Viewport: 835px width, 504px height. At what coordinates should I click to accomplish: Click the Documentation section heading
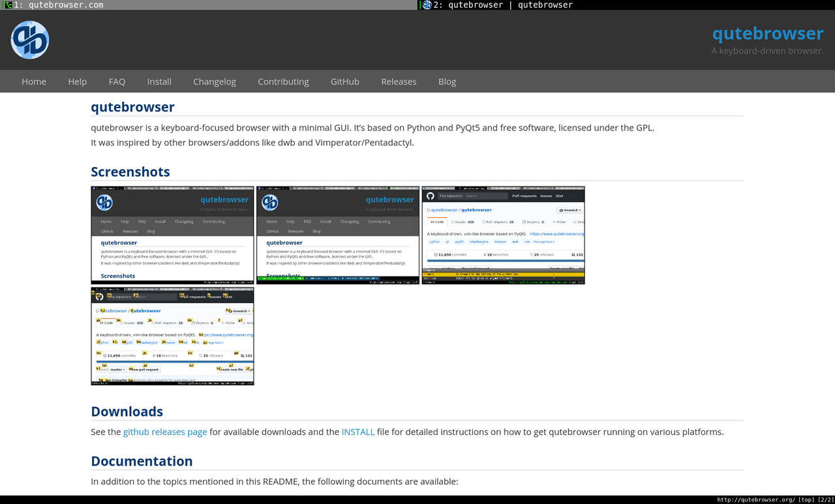[x=142, y=461]
